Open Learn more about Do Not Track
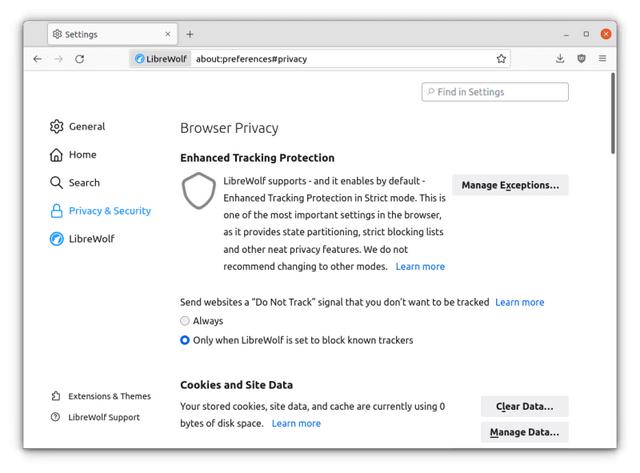The width and height of the screenshot is (640, 473). tap(520, 302)
